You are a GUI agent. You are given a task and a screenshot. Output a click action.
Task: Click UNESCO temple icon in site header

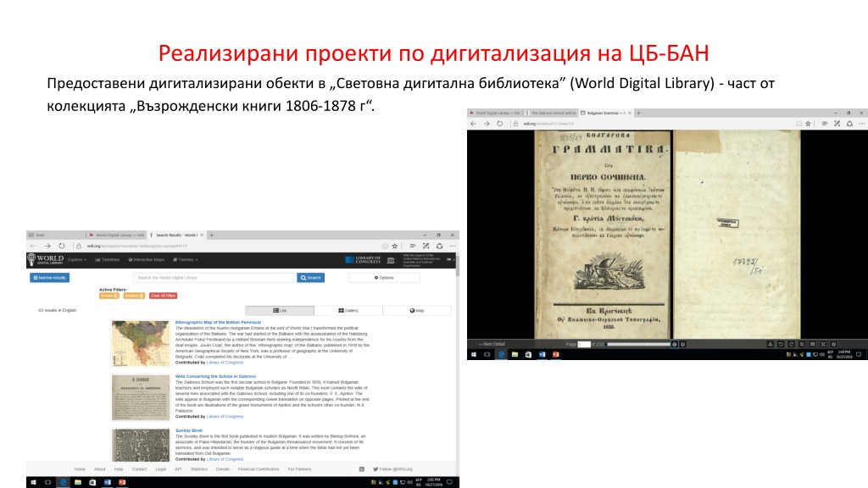(x=391, y=260)
